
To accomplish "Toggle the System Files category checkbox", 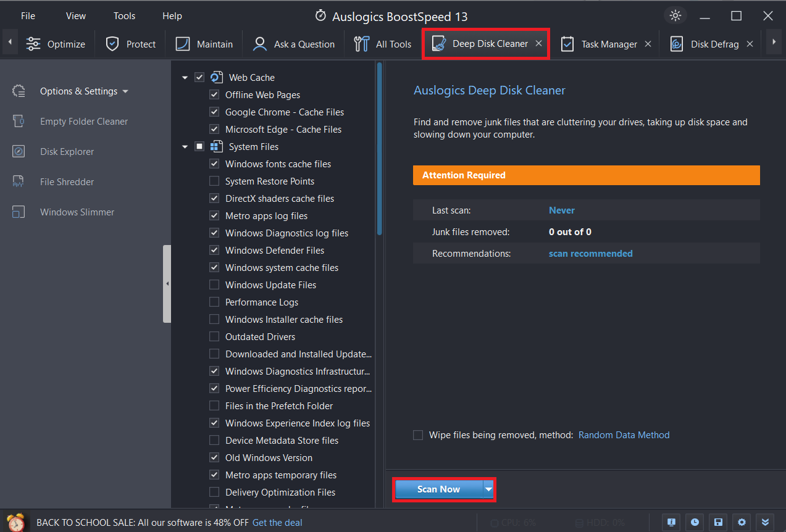I will click(x=199, y=146).
